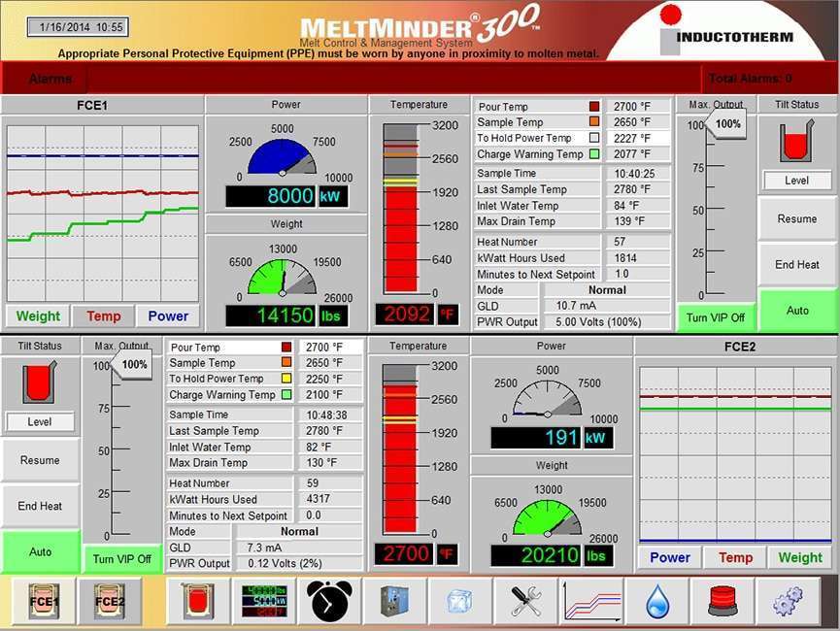This screenshot has height=631, width=840.
Task: Click FCE2 power readout 191
Action: point(536,438)
